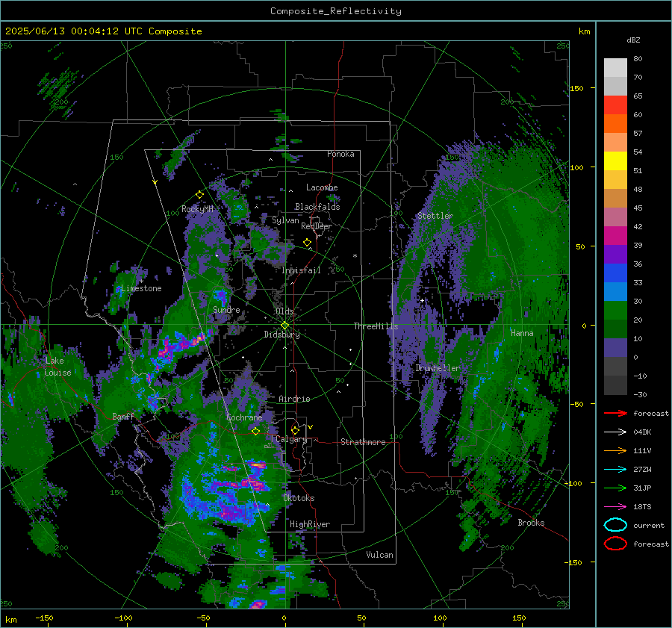Click the Airdrie city label
The width and height of the screenshot is (672, 628).
click(x=294, y=399)
